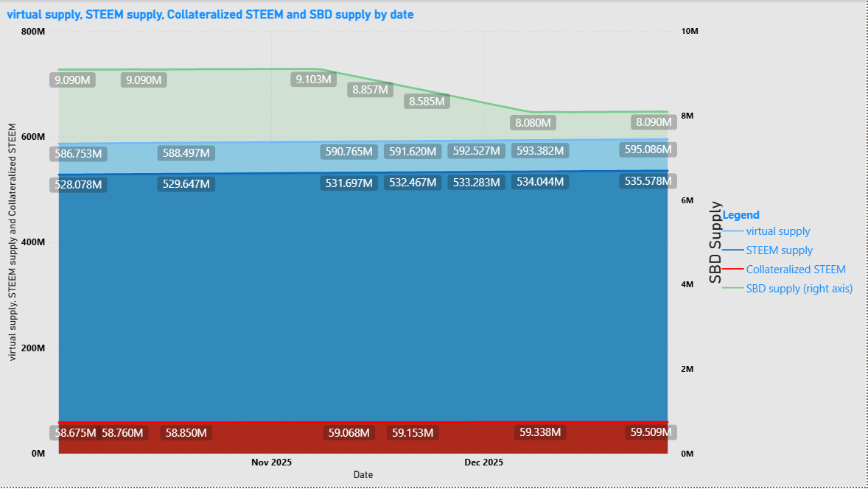
Task: Select Collateralized STEEM legend entry
Action: click(x=796, y=270)
